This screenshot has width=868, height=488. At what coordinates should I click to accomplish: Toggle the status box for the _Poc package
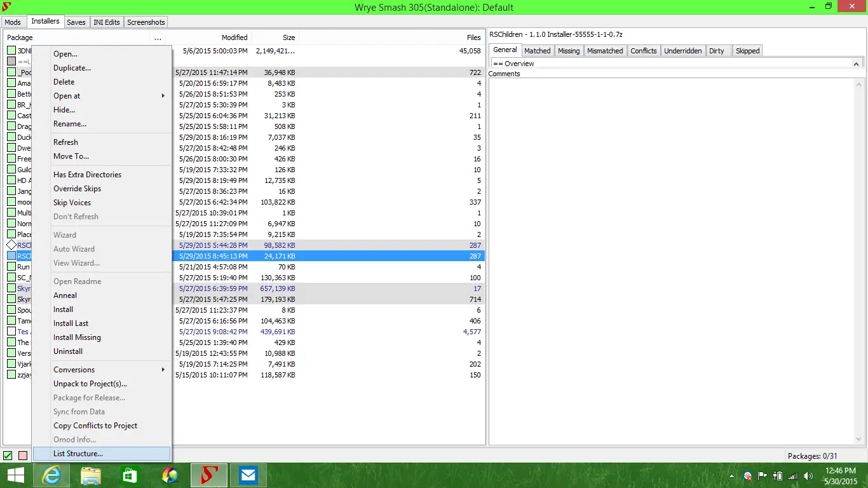click(x=11, y=72)
